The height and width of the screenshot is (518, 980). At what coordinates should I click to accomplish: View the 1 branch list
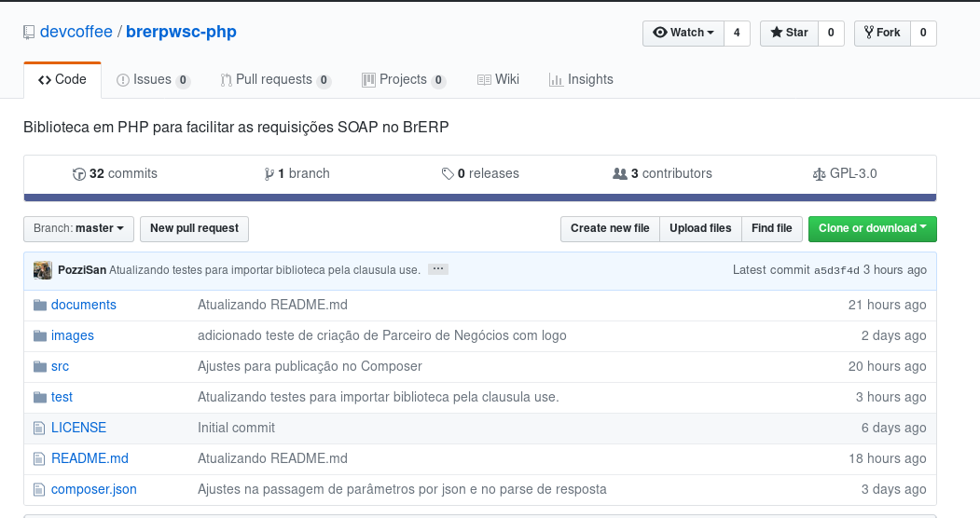297,174
